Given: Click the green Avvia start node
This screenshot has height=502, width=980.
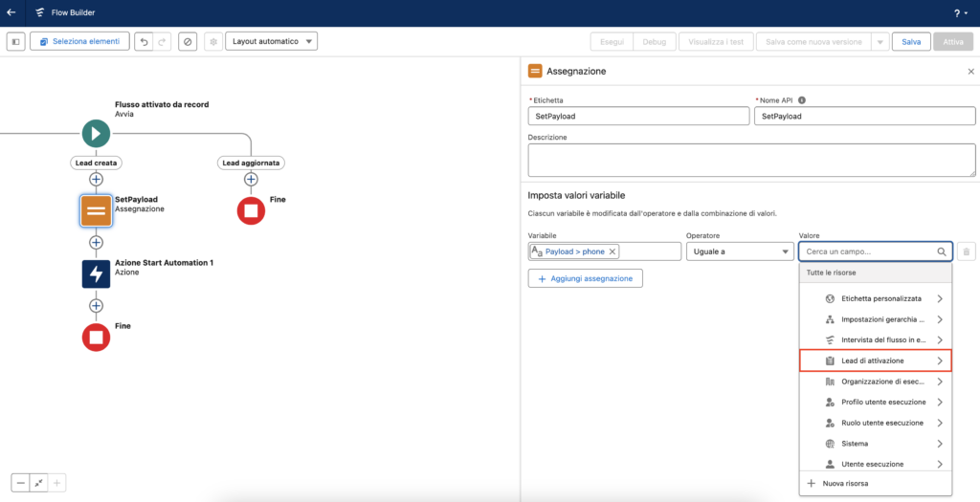Looking at the screenshot, I should 96,134.
